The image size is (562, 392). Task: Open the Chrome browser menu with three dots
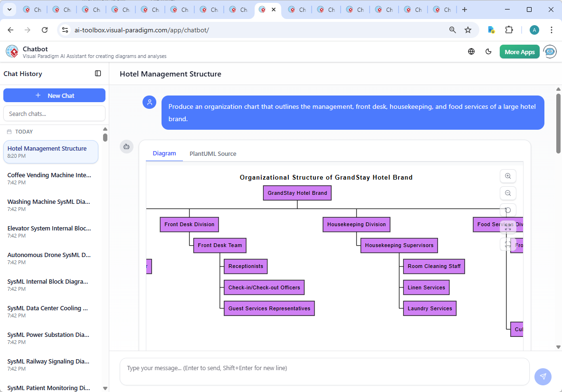552,29
